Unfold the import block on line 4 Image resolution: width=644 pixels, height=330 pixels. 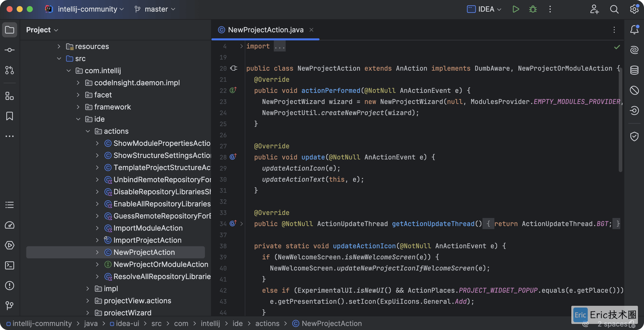point(241,46)
